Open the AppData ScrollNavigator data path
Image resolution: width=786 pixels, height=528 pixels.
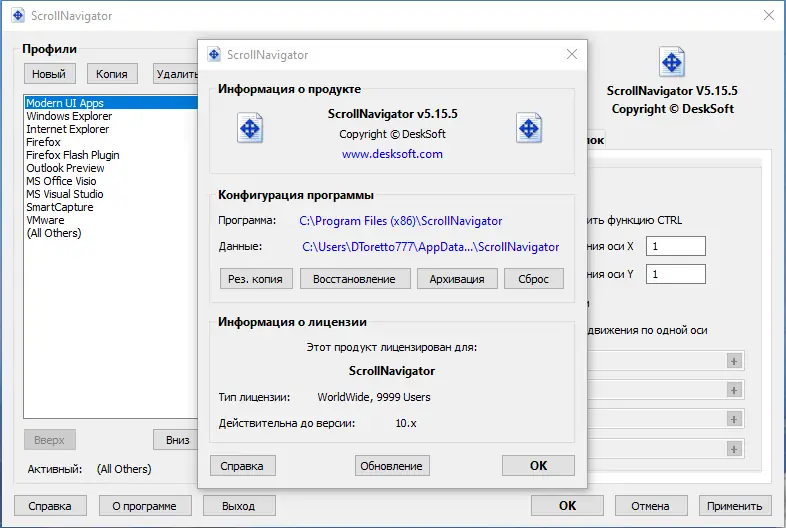click(431, 247)
